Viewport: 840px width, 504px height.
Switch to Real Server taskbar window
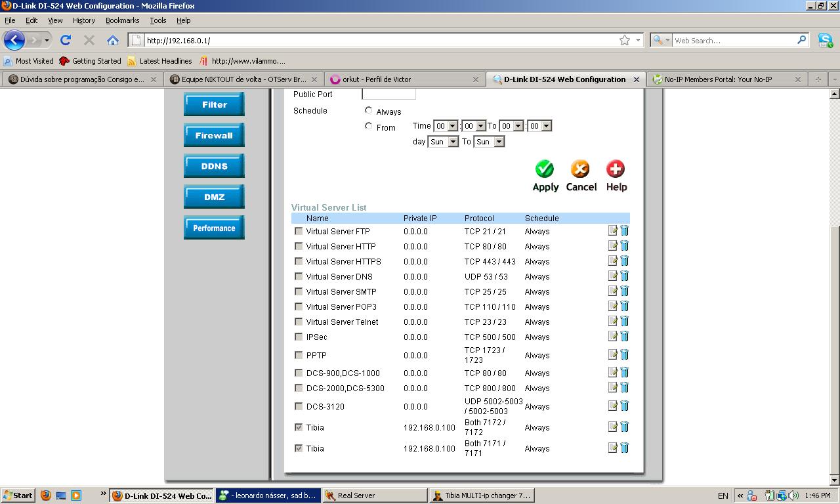pos(374,495)
